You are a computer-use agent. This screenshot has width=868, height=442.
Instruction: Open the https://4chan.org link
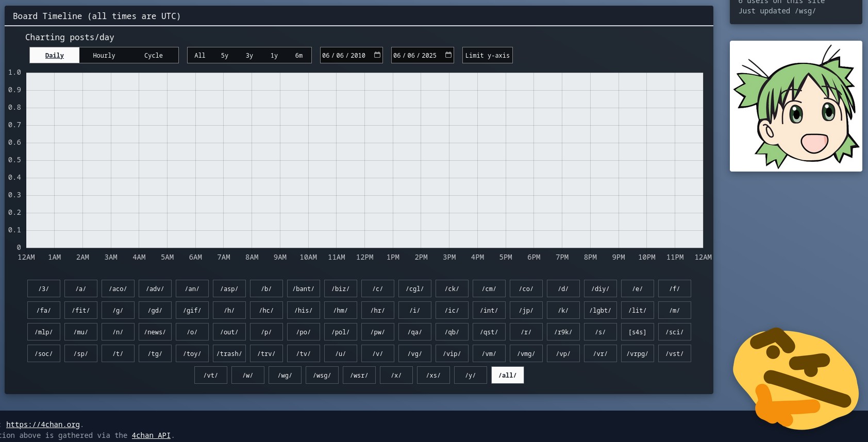43,424
